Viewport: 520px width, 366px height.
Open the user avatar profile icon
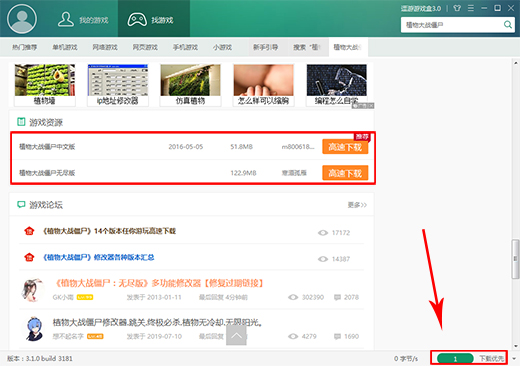point(22,19)
